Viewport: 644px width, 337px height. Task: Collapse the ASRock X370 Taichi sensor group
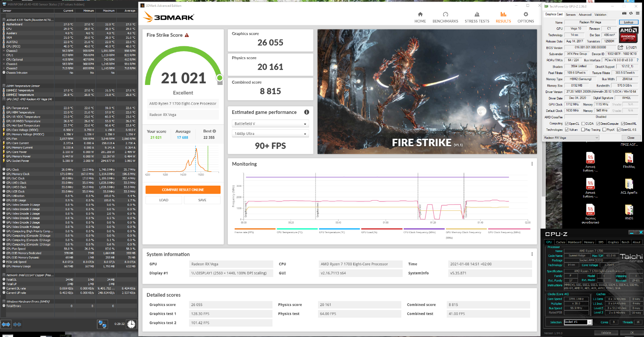pos(4,20)
